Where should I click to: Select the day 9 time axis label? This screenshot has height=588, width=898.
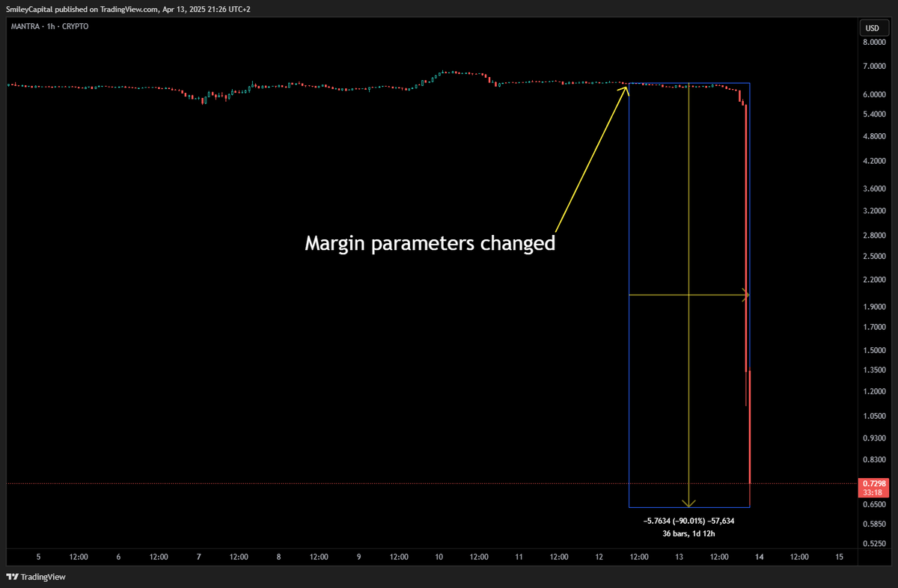[358, 557]
